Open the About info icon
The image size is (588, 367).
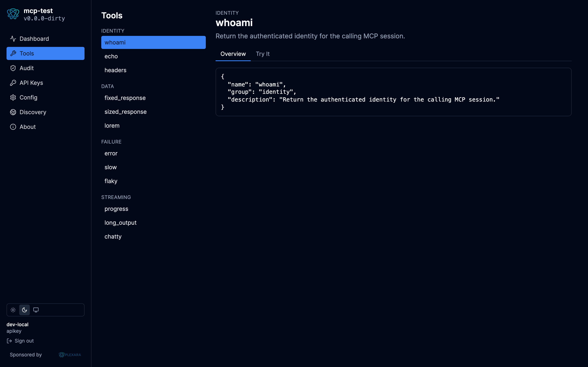(13, 127)
